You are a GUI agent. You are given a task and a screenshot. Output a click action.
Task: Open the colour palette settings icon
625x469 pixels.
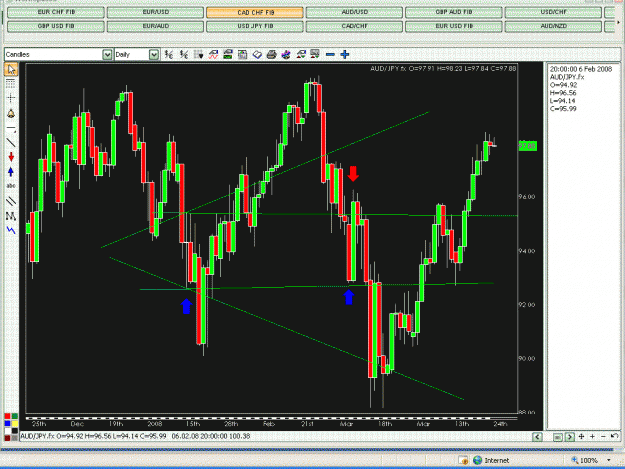coord(286,55)
